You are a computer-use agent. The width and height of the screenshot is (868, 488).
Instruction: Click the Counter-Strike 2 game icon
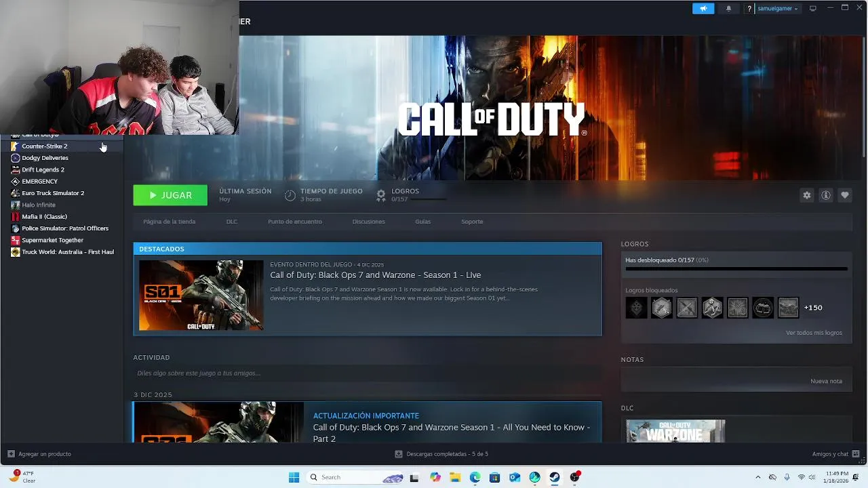pos(15,146)
